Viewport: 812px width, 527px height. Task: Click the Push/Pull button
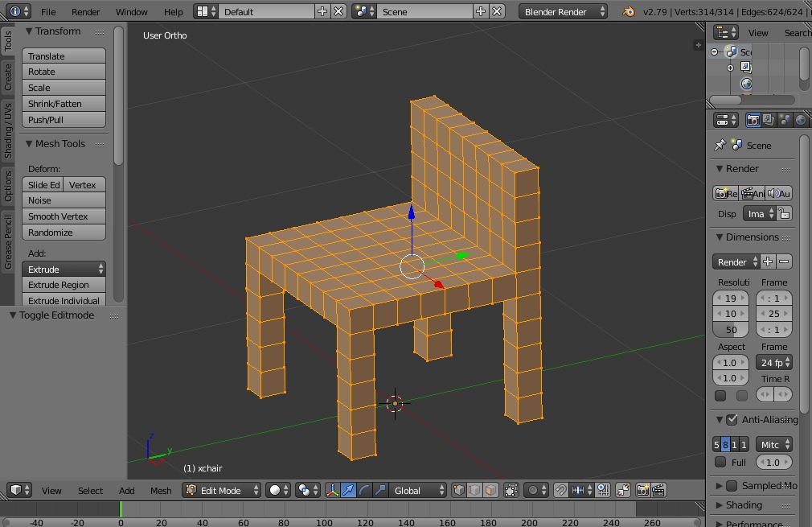64,120
